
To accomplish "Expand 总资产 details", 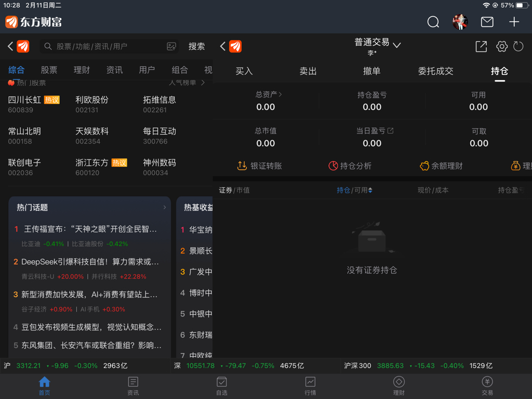I will click(x=269, y=95).
